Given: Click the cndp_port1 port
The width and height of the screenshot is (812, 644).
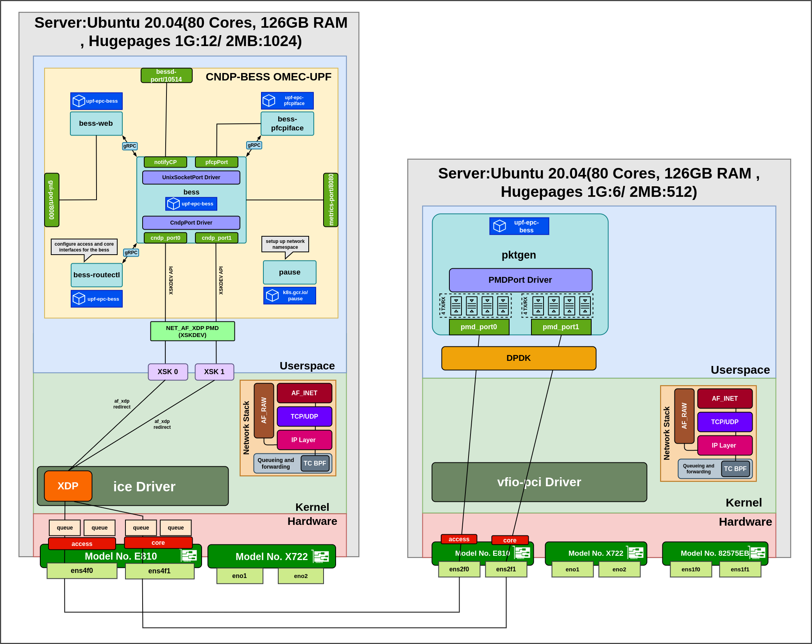Looking at the screenshot, I should [216, 238].
